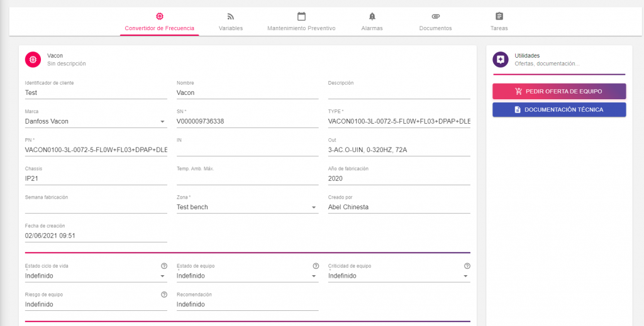Open the Documentos paperclip tab

point(435,21)
